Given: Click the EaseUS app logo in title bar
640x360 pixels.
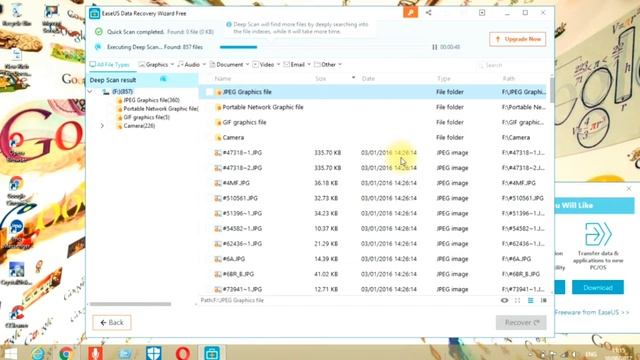Looking at the screenshot, I should click(x=94, y=13).
